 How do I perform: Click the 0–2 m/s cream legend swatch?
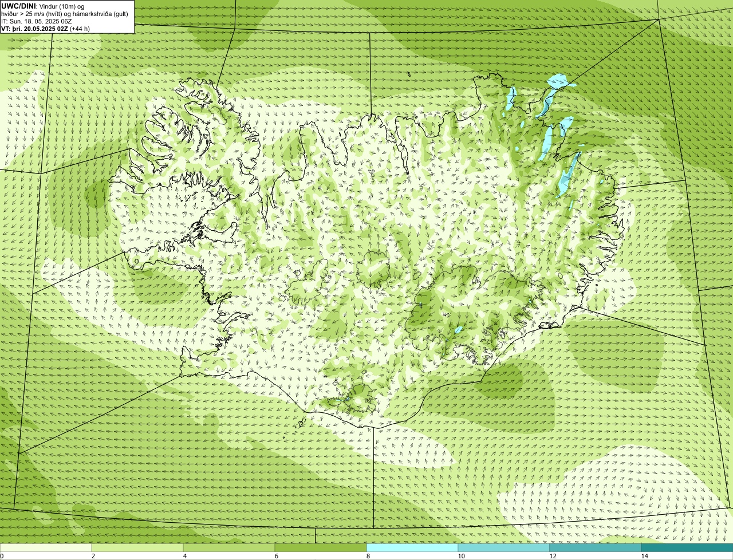[46, 547]
